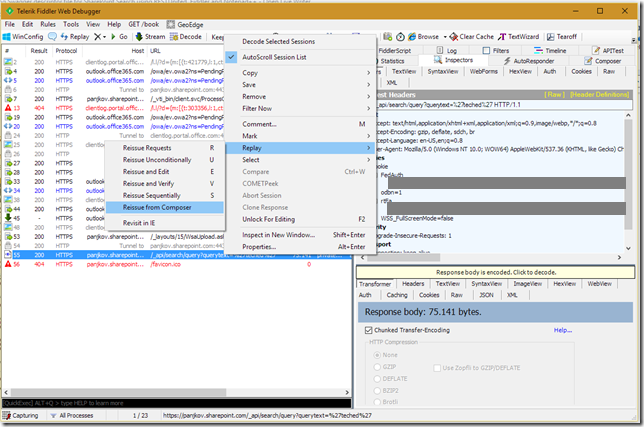
Task: Click the comment speech bubble icon
Action: [53, 37]
